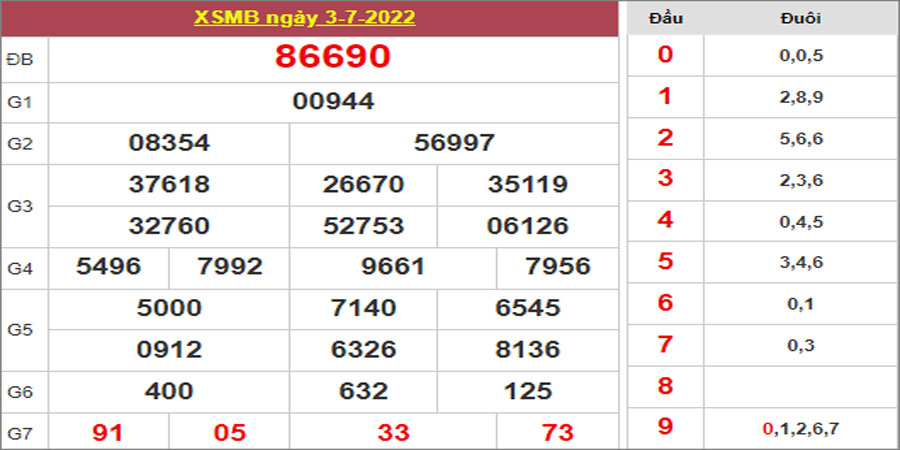Screen dimensions: 900x450
Task: Select tail values 0,1 for head 6
Action: click(x=801, y=304)
